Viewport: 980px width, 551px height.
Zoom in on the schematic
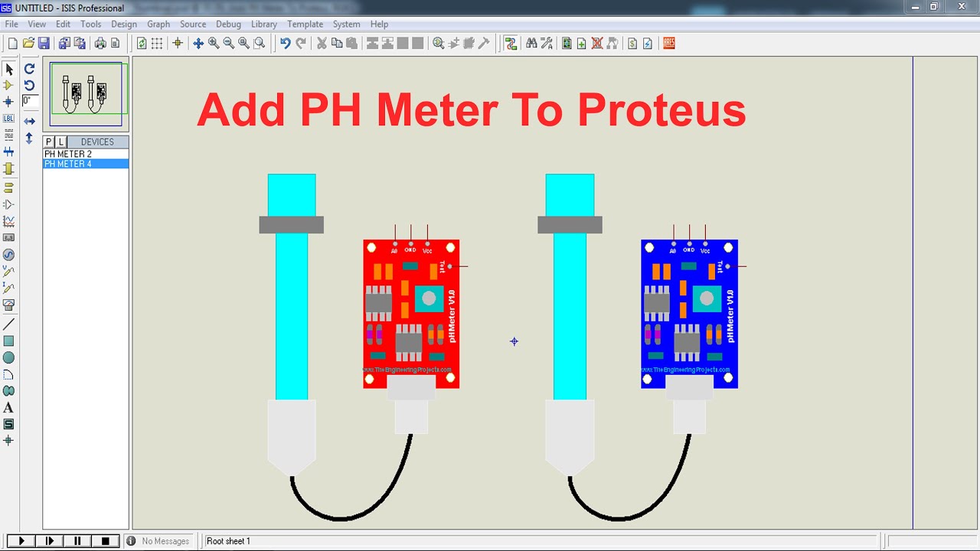pos(213,44)
